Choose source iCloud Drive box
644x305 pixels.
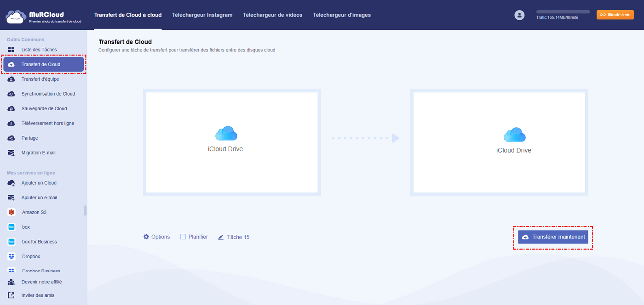232,142
